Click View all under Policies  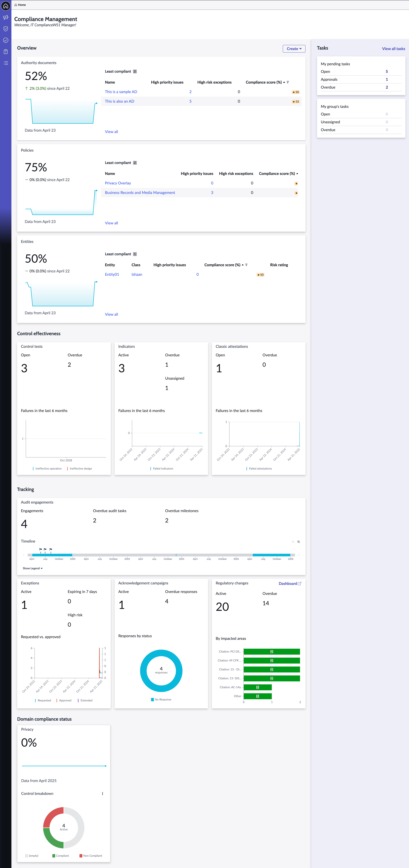coord(111,223)
